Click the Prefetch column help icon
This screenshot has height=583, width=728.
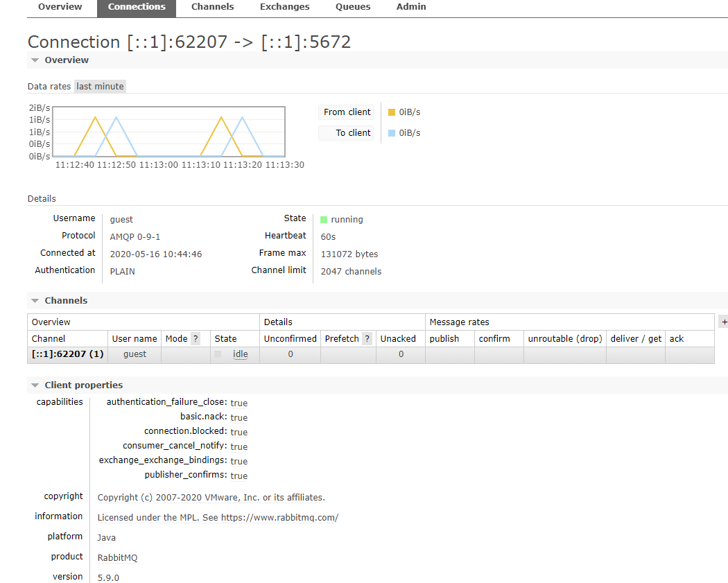[367, 338]
